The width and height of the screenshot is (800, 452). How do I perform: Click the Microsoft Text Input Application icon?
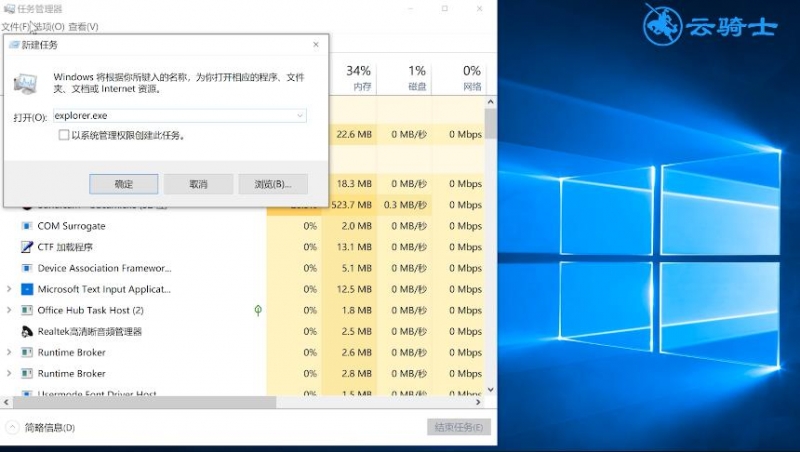click(x=27, y=289)
